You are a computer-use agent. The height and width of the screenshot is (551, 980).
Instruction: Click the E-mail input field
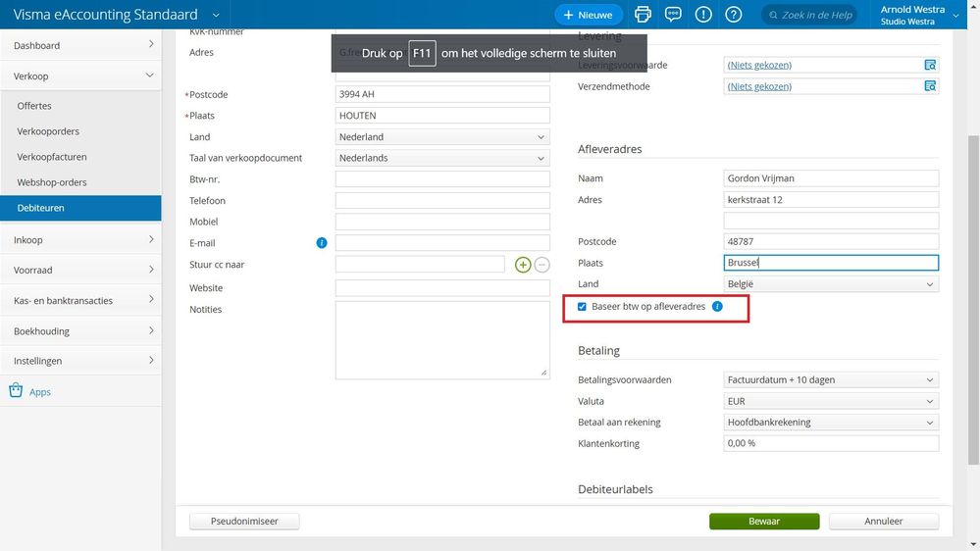click(442, 243)
